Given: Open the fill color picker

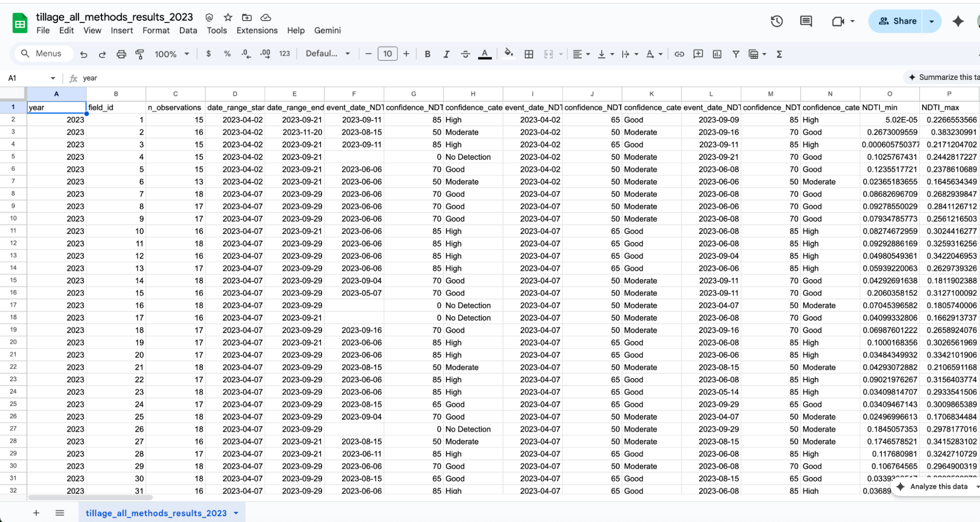Looking at the screenshot, I should tap(508, 54).
